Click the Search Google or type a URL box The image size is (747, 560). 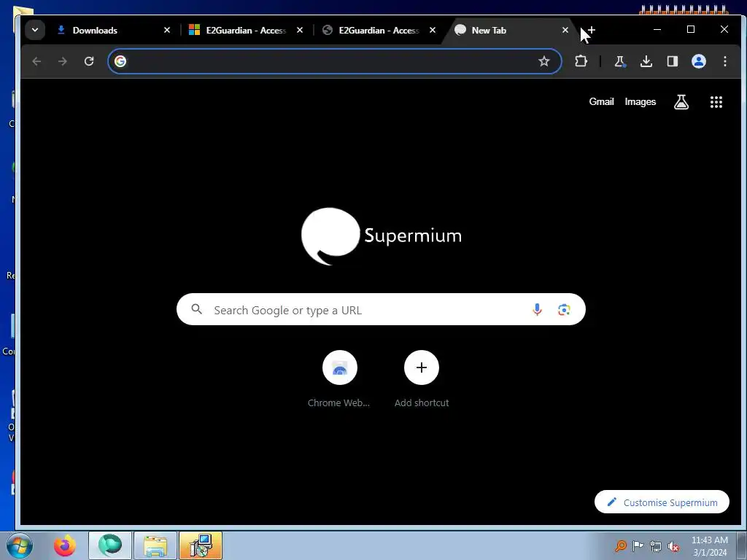pos(381,309)
